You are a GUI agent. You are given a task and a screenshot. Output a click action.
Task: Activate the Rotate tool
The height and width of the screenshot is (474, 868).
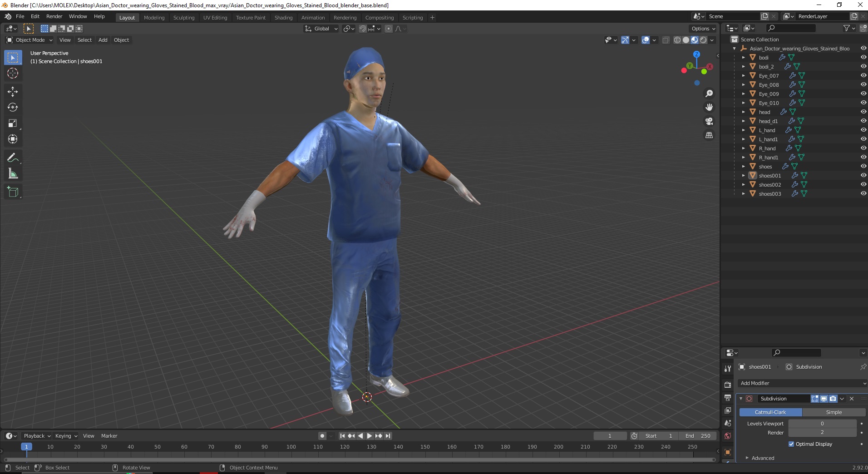pos(13,108)
